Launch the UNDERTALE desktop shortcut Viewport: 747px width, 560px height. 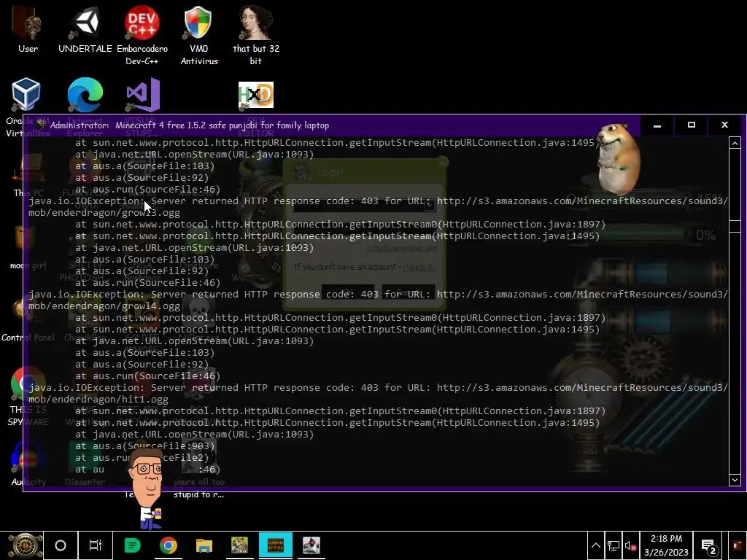click(x=85, y=28)
